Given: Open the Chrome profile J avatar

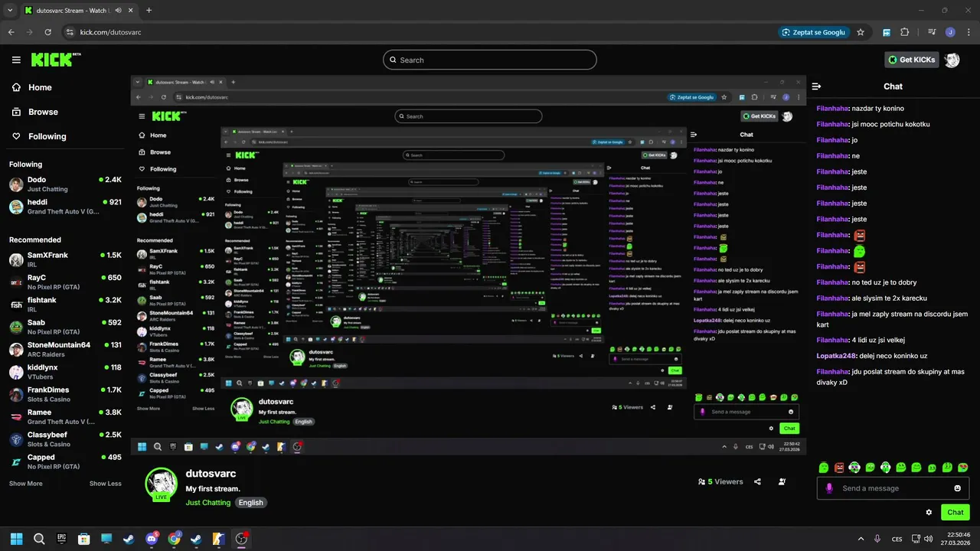Looking at the screenshot, I should pos(950,32).
